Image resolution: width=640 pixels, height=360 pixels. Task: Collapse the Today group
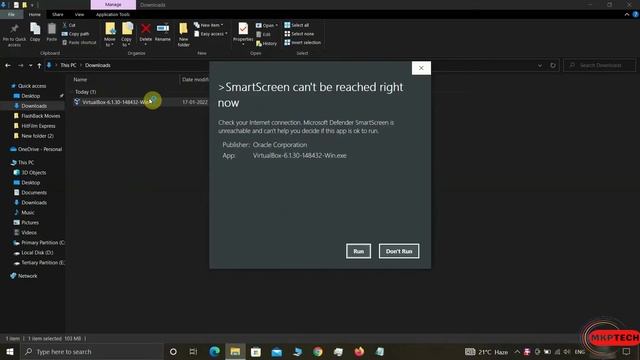coord(73,92)
